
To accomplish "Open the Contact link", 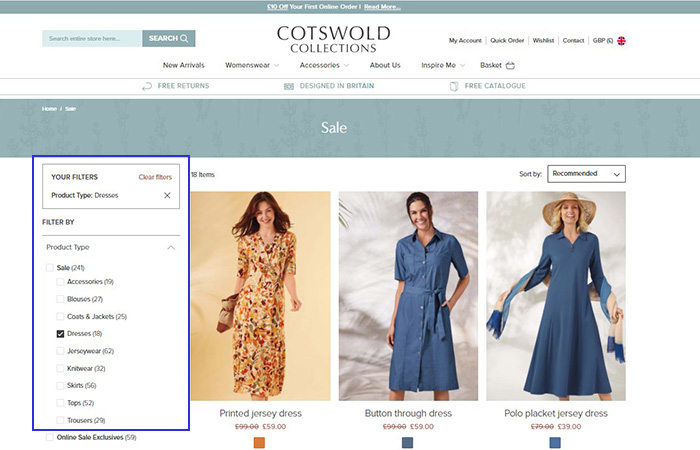I will click(x=573, y=41).
